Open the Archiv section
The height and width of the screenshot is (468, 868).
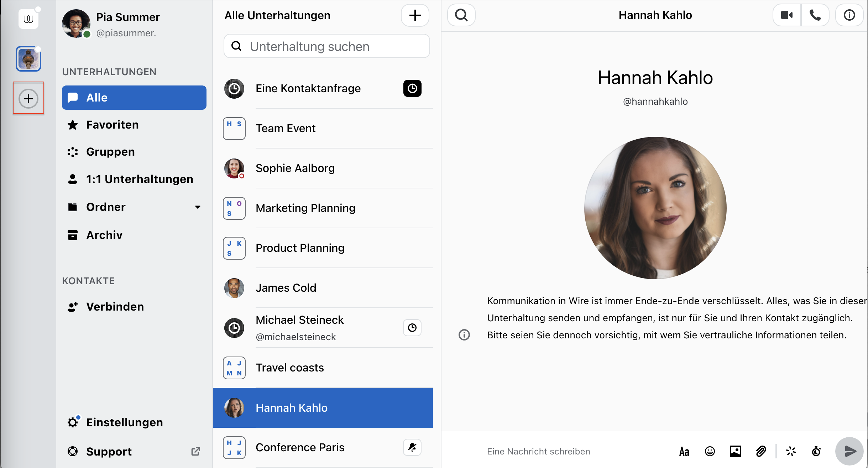(x=134, y=235)
